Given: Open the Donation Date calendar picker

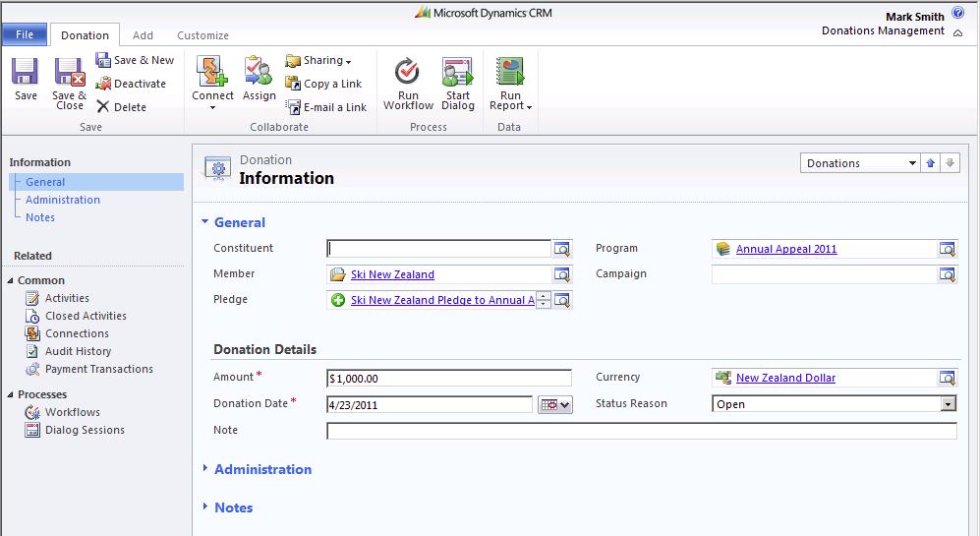Looking at the screenshot, I should click(x=555, y=404).
